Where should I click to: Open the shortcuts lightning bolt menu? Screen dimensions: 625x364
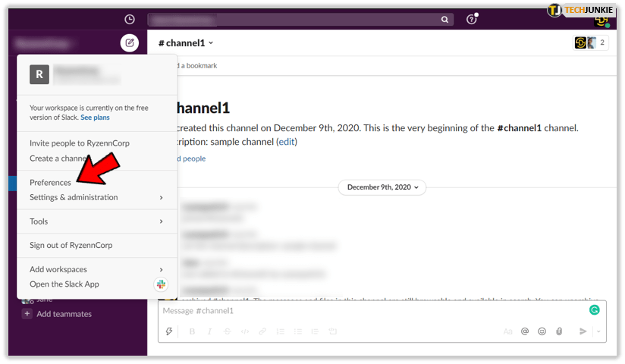pos(169,331)
